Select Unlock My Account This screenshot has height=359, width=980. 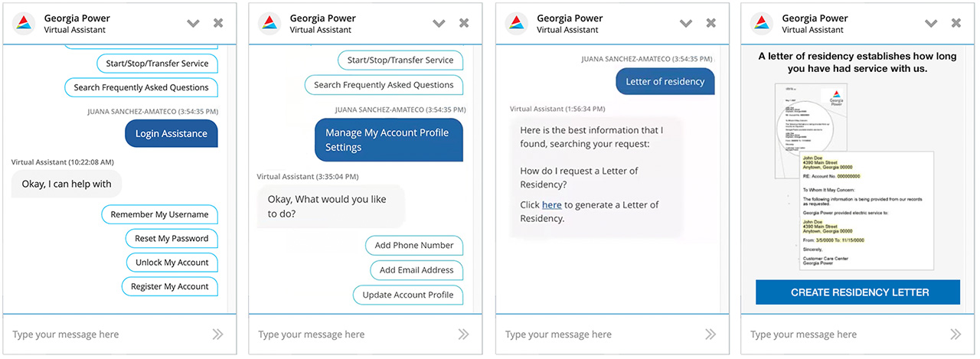coord(172,262)
